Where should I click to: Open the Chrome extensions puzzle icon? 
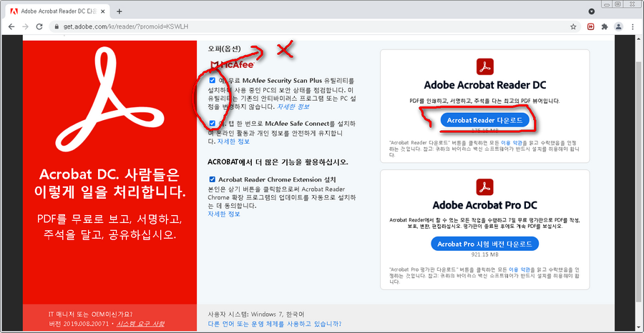pos(605,26)
